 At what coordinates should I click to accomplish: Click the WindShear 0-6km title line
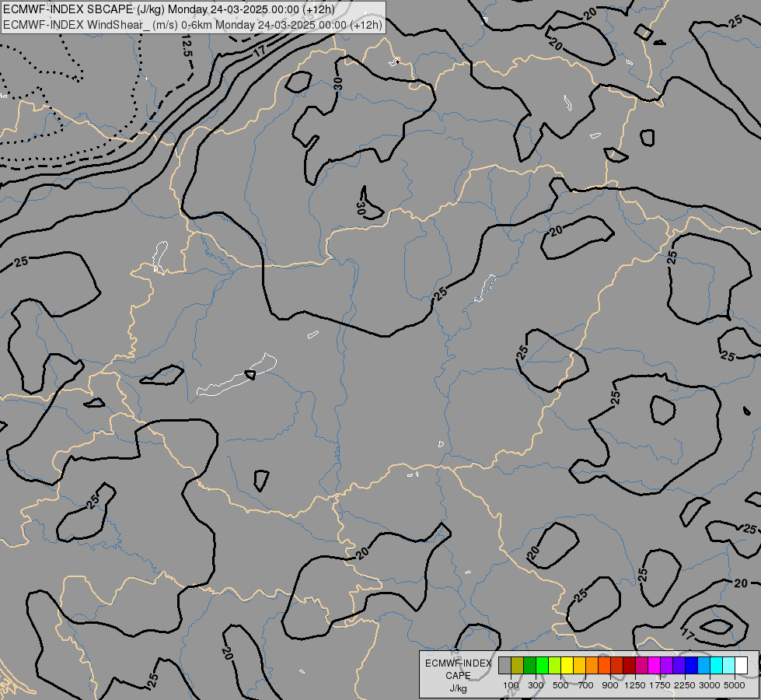point(193,25)
